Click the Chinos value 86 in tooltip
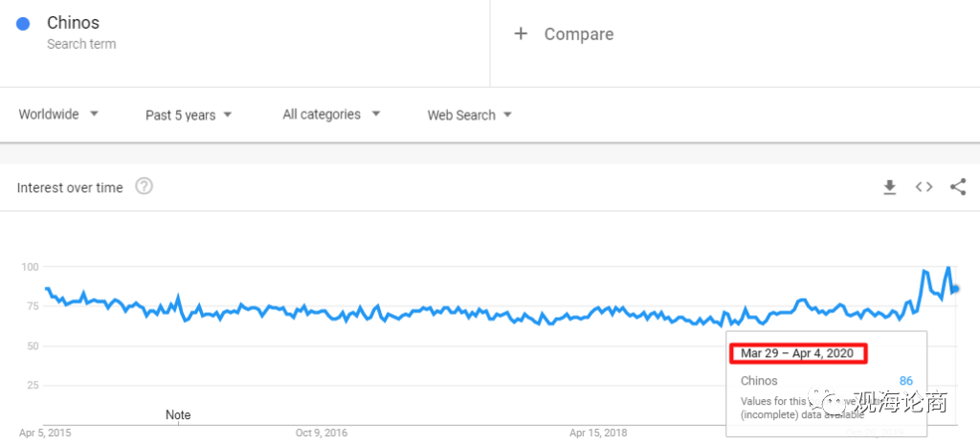 tap(905, 381)
